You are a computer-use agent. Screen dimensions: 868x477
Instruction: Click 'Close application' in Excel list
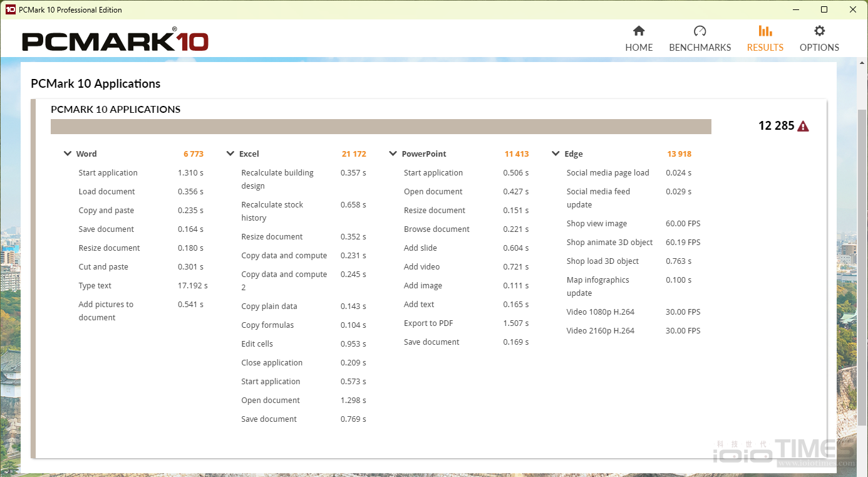coord(272,363)
